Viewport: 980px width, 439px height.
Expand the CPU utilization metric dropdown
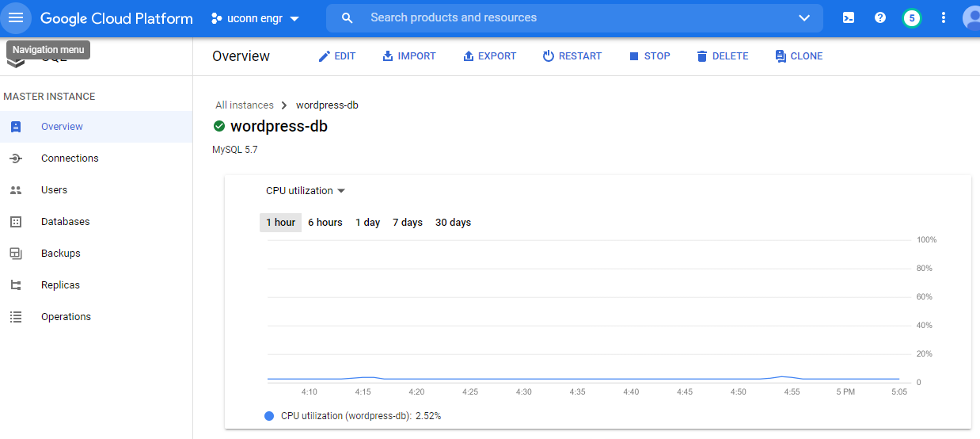point(306,191)
